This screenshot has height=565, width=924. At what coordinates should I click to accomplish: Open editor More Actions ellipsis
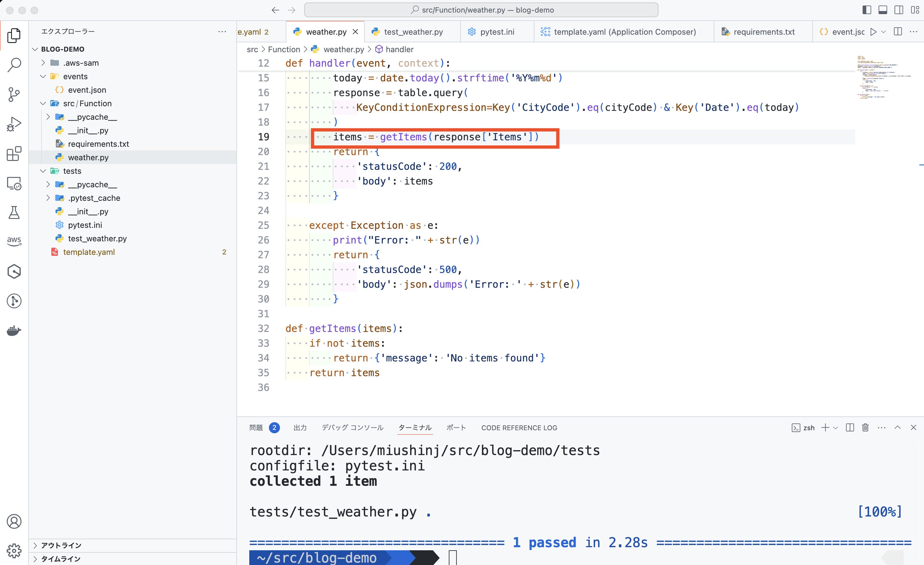tap(914, 32)
